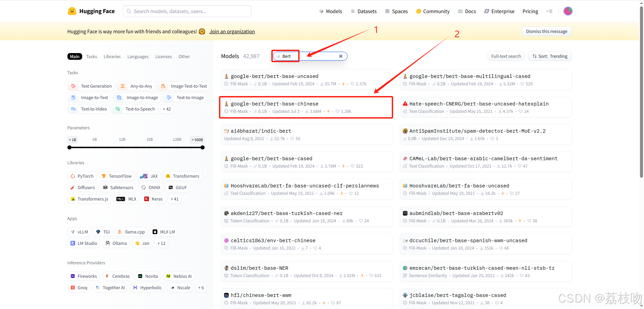Image resolution: width=644 pixels, height=309 pixels.
Task: Filter by MLX LM app
Action: click(x=164, y=232)
